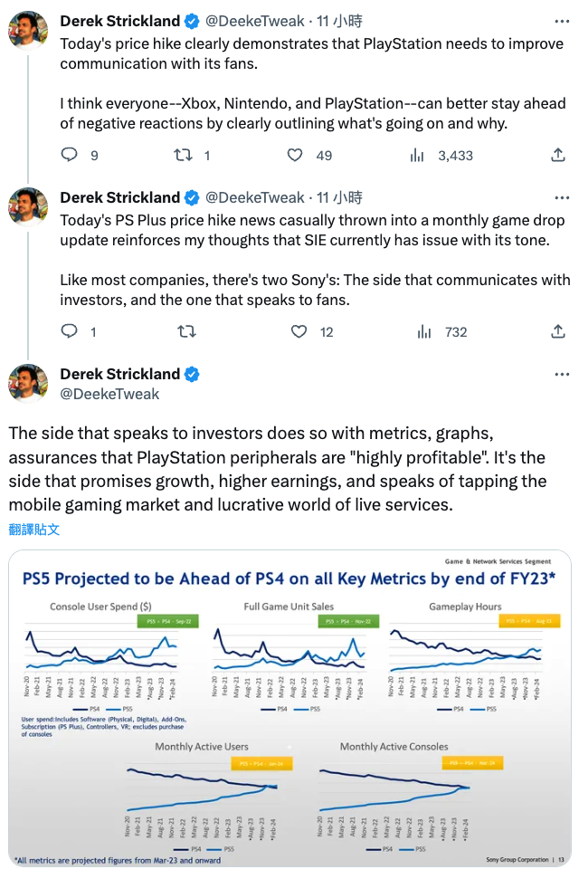Open the PS5 vs PS4 metrics chart image
588x869 pixels.
click(x=289, y=708)
